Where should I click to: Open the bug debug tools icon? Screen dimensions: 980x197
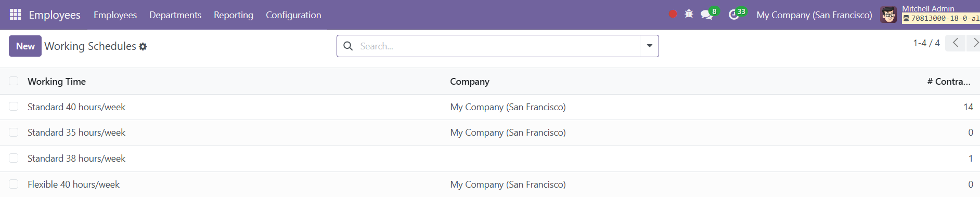click(689, 14)
